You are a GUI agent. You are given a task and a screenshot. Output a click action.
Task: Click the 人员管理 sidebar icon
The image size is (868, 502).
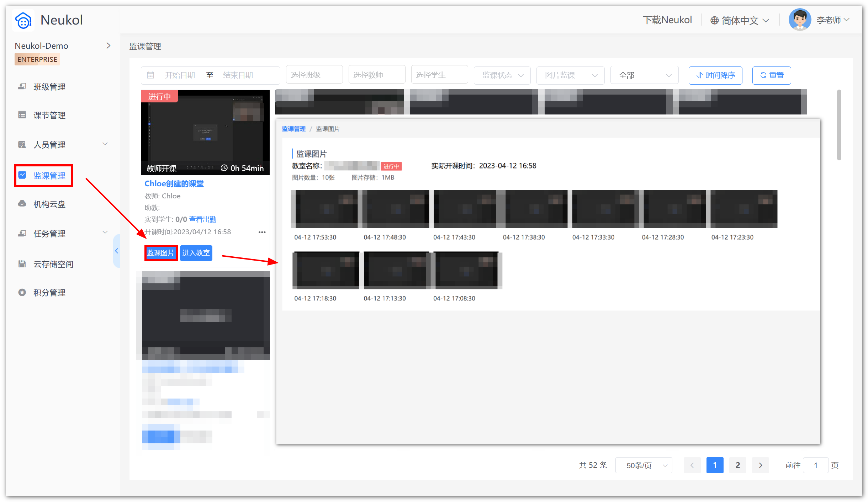22,144
